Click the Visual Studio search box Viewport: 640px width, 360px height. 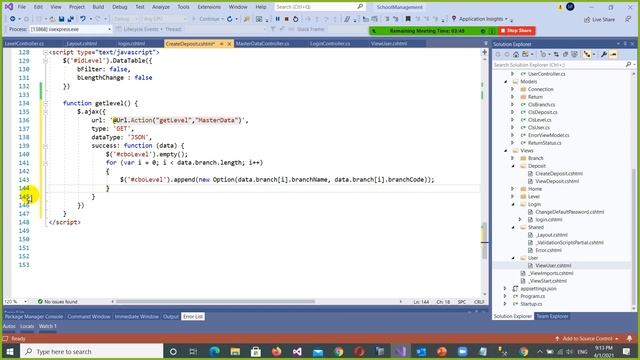click(319, 7)
